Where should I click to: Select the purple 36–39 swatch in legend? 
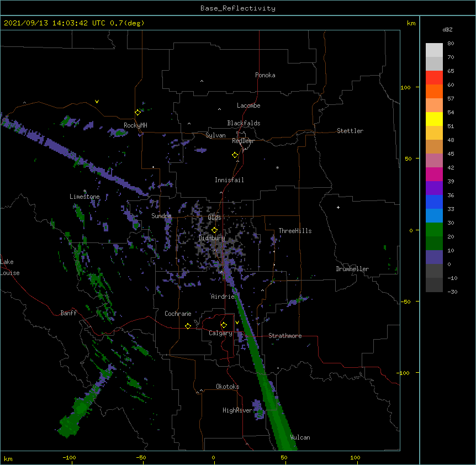tap(434, 188)
